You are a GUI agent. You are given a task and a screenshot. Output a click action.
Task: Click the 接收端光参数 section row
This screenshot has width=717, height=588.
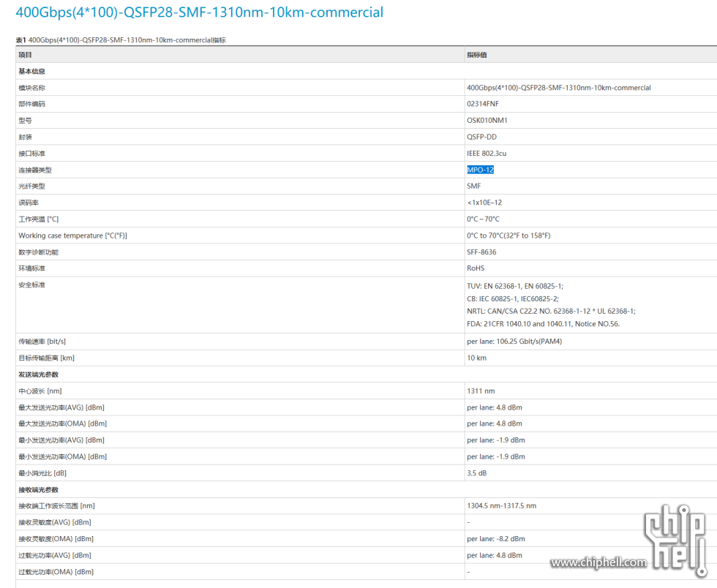click(366, 490)
